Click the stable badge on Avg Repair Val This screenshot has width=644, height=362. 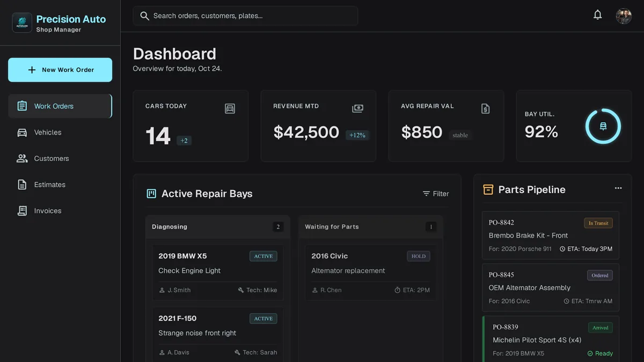(460, 135)
